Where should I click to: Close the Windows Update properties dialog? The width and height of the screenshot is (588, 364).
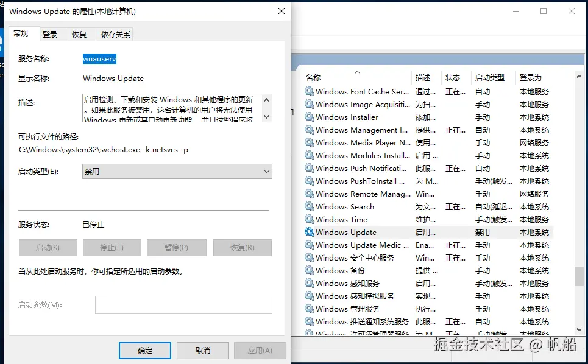(x=282, y=11)
